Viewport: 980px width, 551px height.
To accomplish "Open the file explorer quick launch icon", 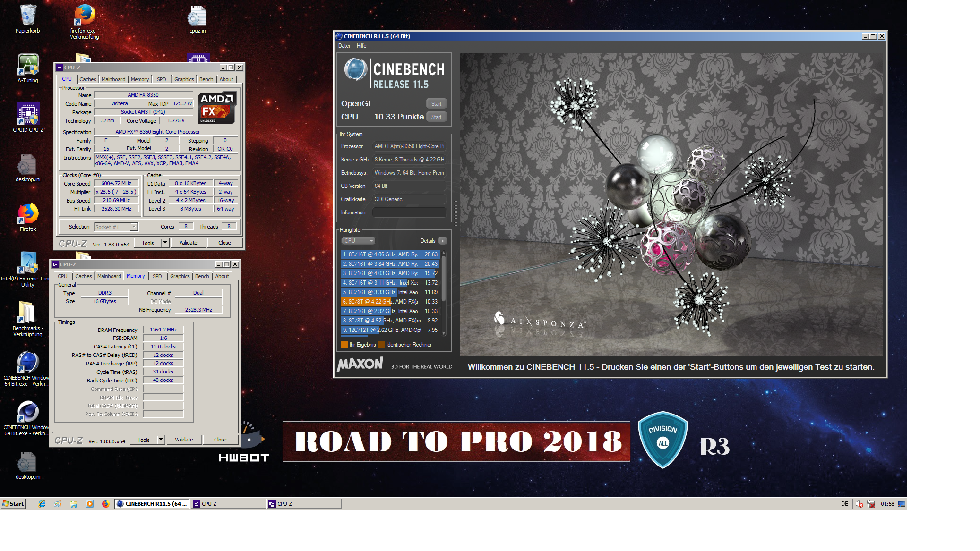I will [74, 504].
